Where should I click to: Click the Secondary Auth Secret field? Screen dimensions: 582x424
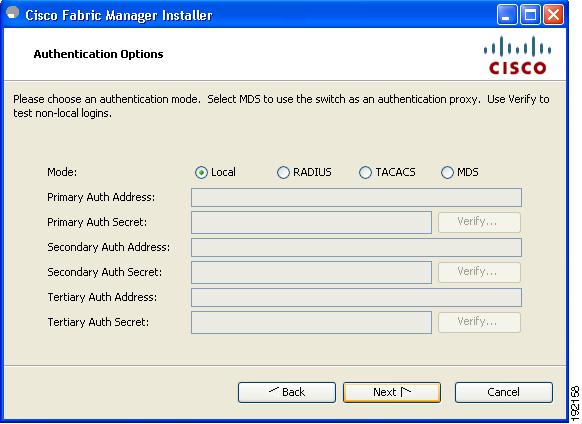click(311, 273)
